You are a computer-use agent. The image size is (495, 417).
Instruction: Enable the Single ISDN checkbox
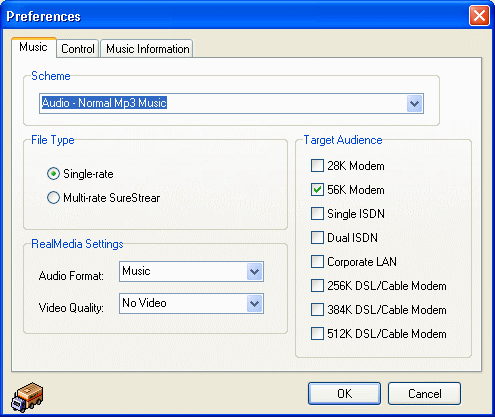point(317,214)
